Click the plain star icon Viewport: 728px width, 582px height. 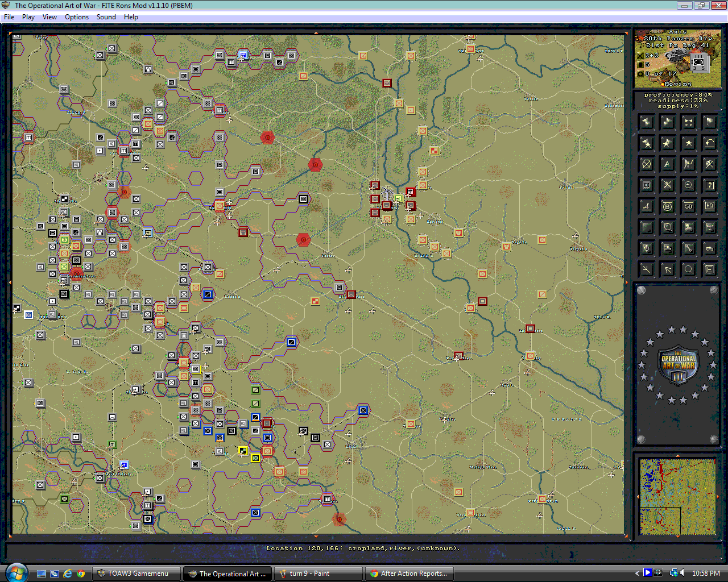coord(689,143)
